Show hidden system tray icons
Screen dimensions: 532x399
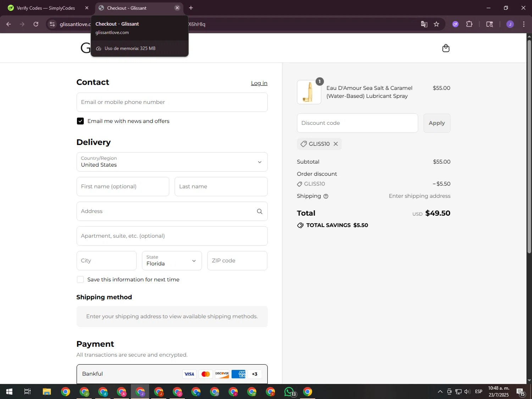click(440, 392)
